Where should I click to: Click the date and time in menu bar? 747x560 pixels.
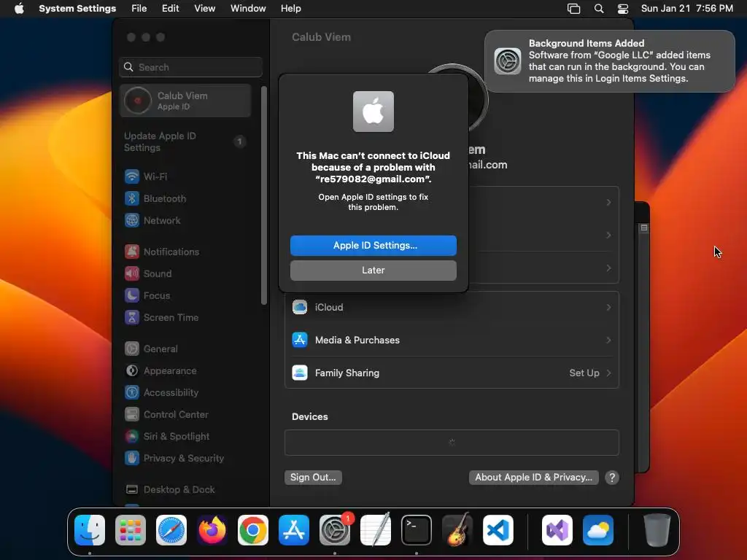point(686,9)
